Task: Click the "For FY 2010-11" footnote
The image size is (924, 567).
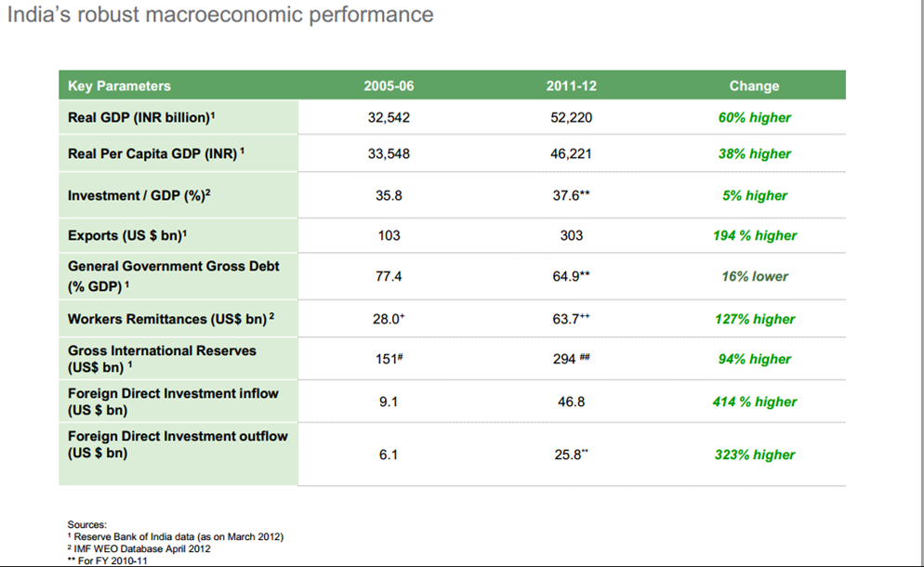Action: pyautogui.click(x=107, y=560)
